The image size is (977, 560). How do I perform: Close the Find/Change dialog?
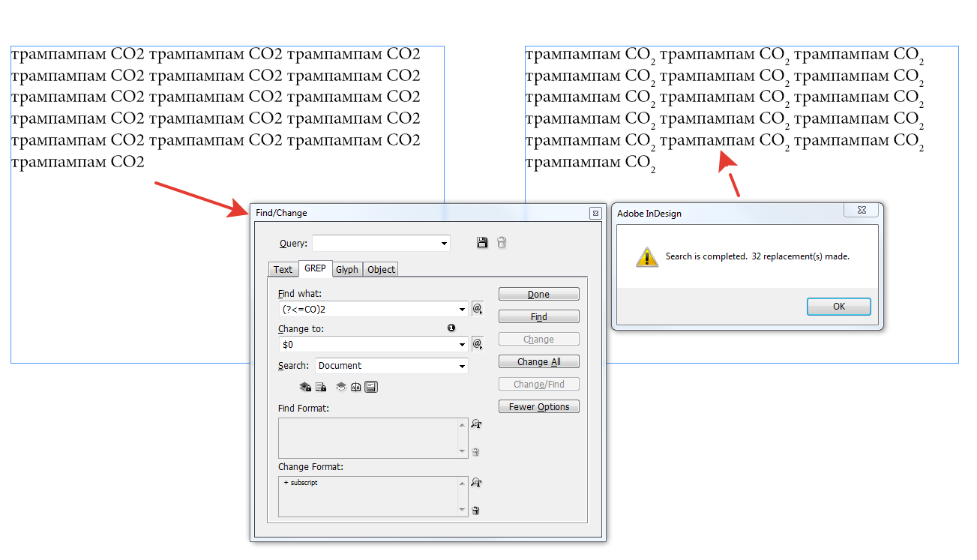coord(595,213)
